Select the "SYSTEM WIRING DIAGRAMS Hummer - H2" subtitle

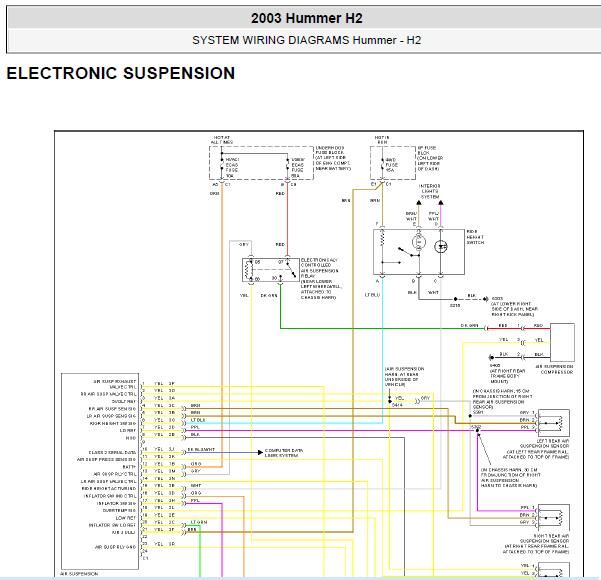coord(307,40)
